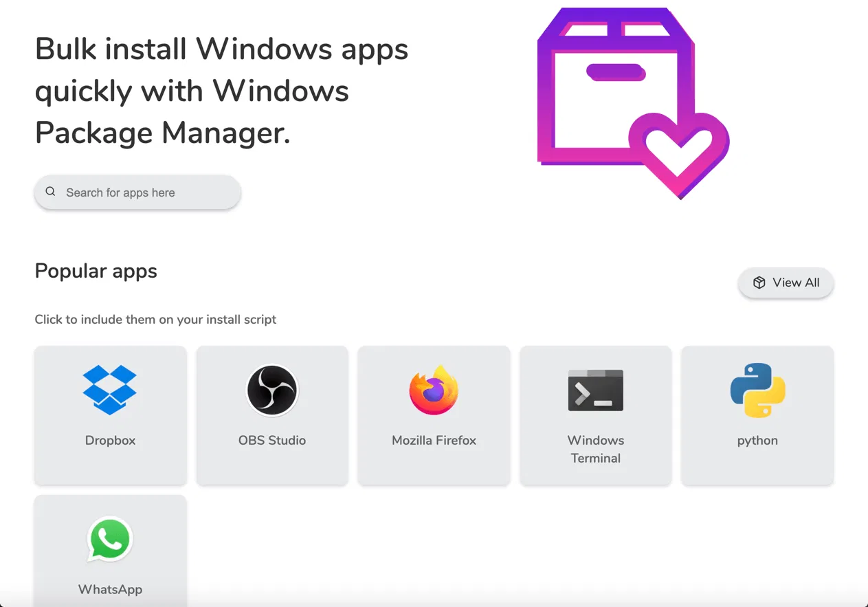The width and height of the screenshot is (868, 607).
Task: Click the Windows Terminal card label
Action: [596, 449]
